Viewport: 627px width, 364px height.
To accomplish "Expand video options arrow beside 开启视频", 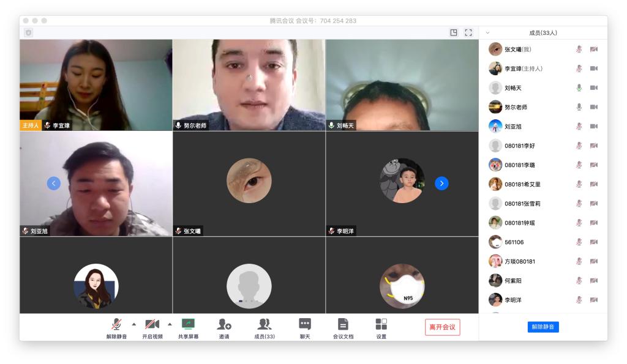I will 170,324.
